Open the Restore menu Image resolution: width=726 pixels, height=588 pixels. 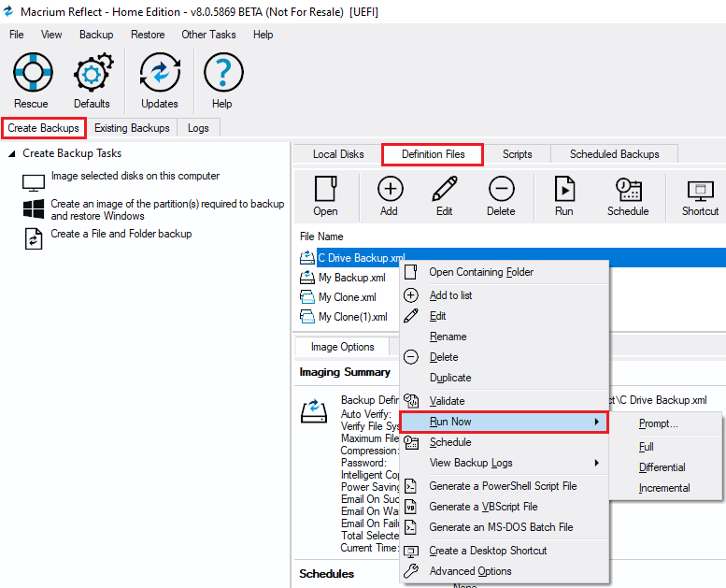[x=148, y=35]
